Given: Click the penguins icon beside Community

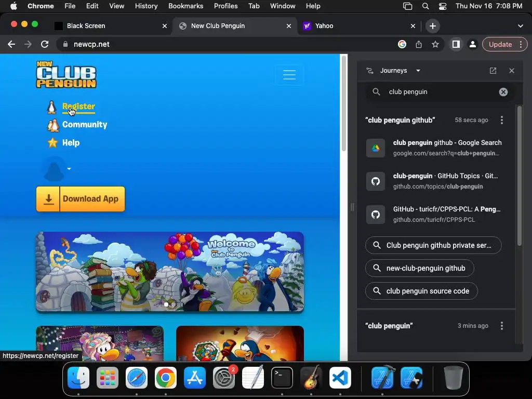Looking at the screenshot, I should pyautogui.click(x=53, y=125).
